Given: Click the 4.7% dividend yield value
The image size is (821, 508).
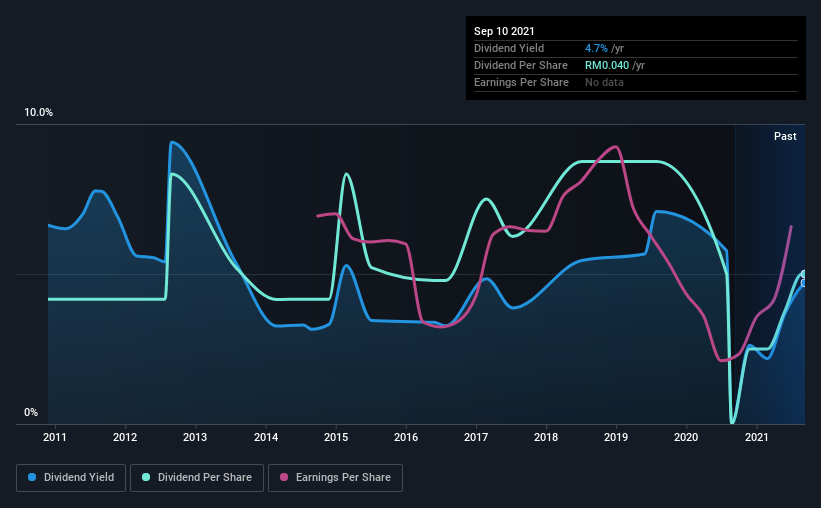Looking at the screenshot, I should (x=596, y=48).
